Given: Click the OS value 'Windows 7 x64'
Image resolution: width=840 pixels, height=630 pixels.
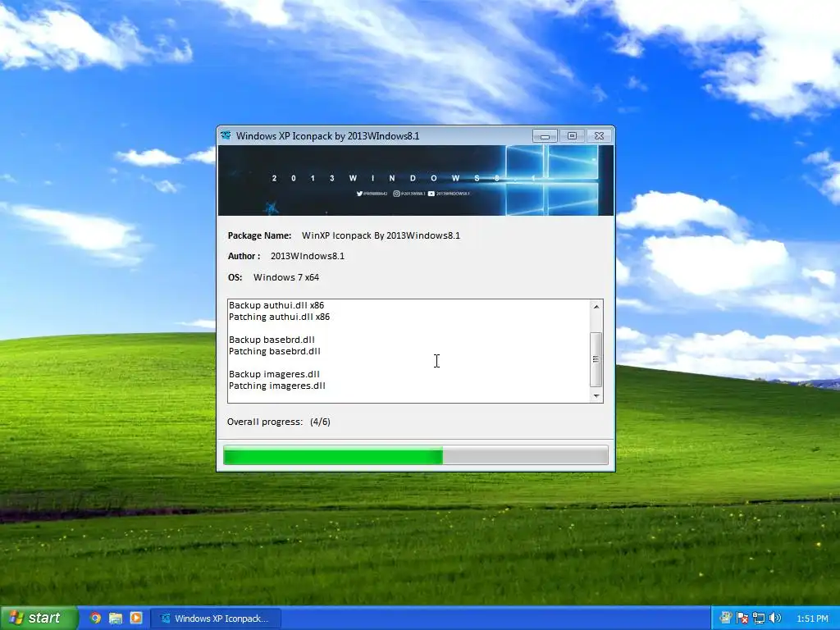Looking at the screenshot, I should click(x=286, y=277).
